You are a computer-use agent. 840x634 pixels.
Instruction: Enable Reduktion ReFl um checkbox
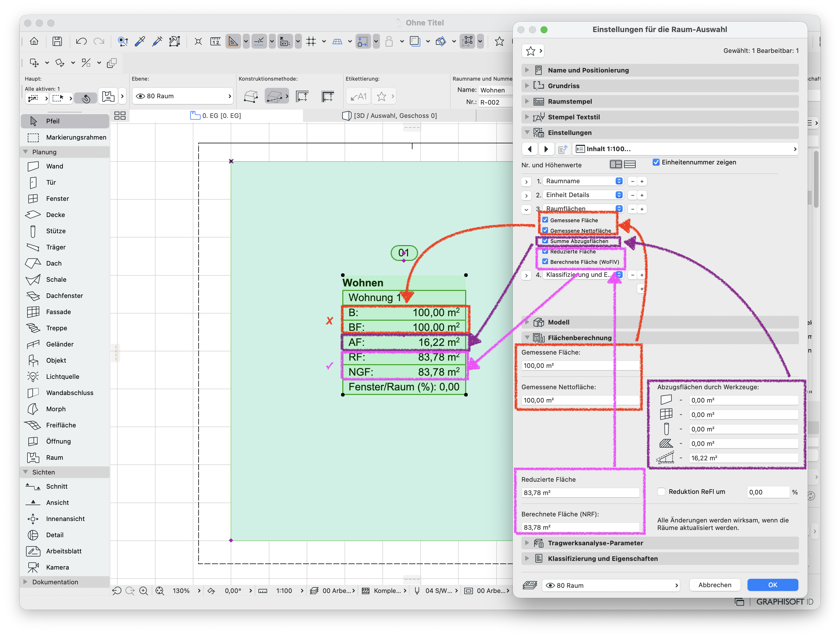[x=662, y=492]
